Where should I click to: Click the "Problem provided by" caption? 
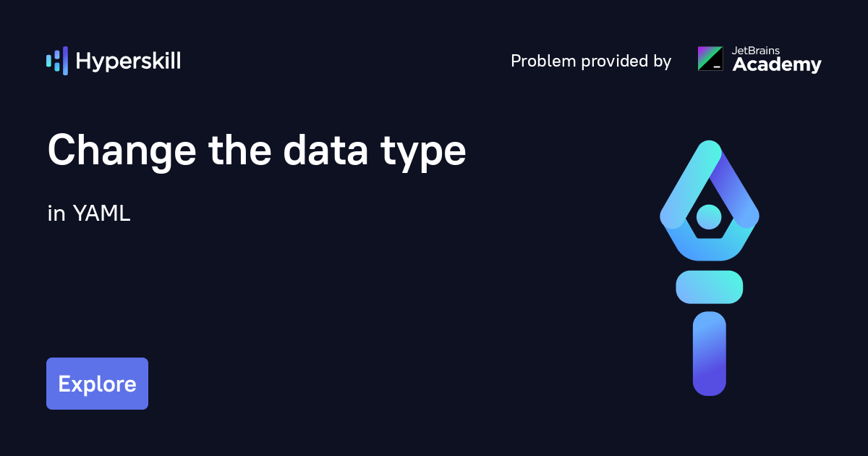pos(590,62)
